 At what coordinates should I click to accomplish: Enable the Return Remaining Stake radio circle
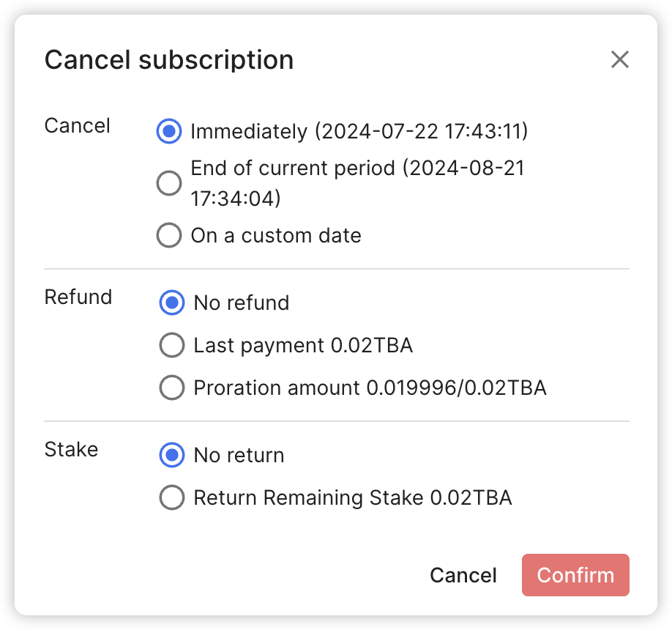click(x=172, y=498)
